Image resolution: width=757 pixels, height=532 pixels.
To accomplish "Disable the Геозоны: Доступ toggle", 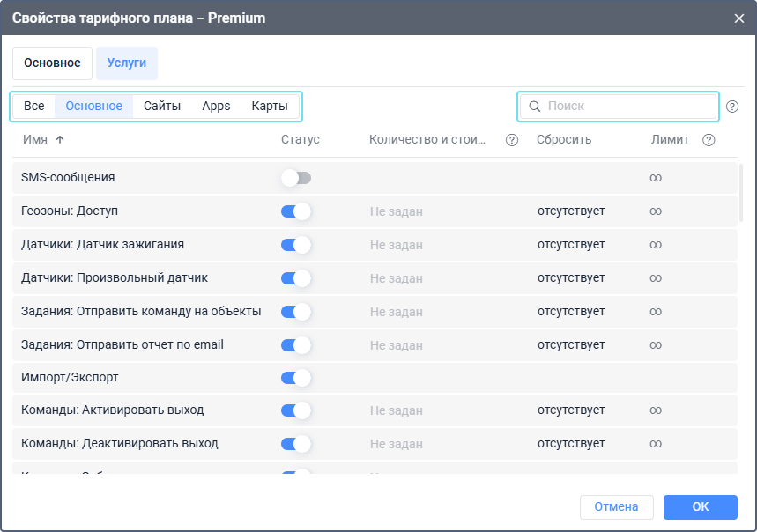I will [x=296, y=211].
